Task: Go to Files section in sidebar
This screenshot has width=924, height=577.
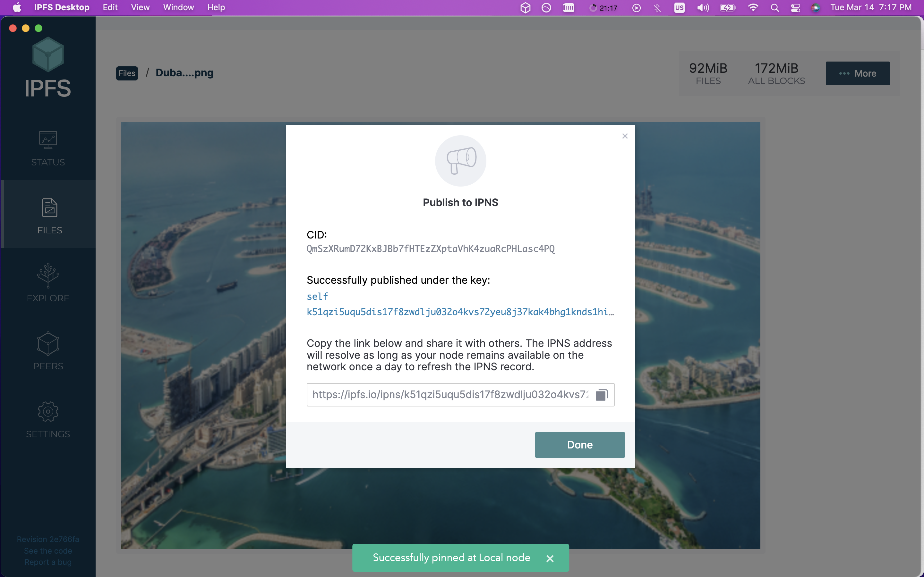Action: pyautogui.click(x=49, y=216)
